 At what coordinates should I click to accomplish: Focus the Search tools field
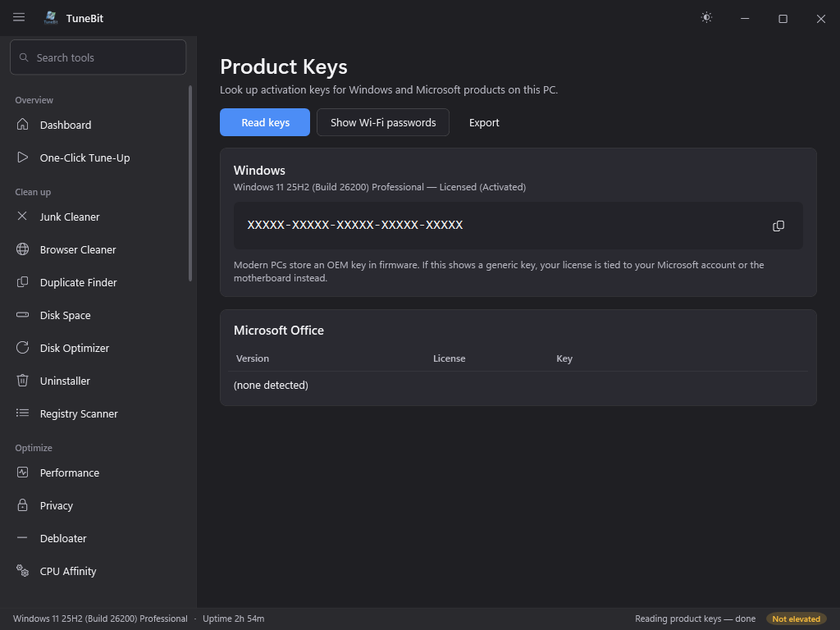(98, 57)
